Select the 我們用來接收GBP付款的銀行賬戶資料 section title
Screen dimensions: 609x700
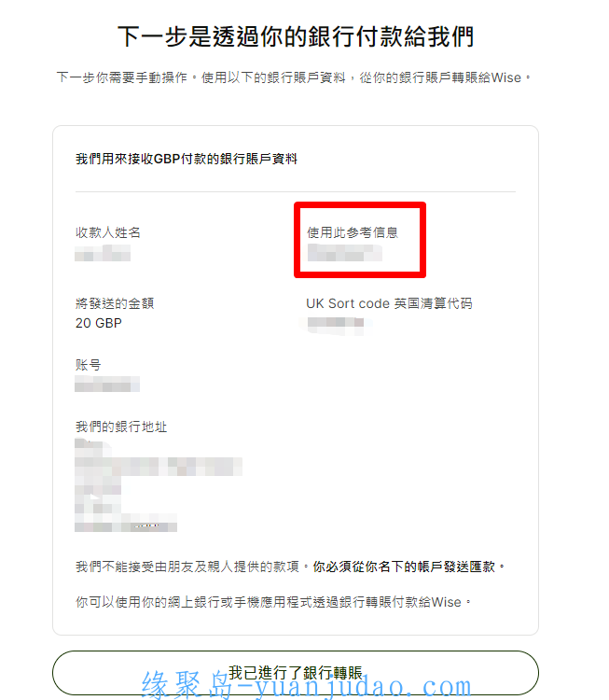pos(186,159)
